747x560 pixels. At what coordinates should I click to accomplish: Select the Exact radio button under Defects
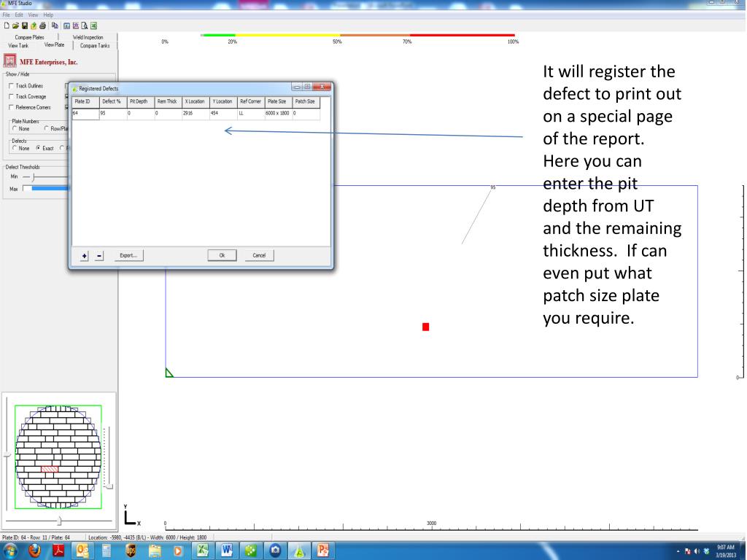[36, 148]
